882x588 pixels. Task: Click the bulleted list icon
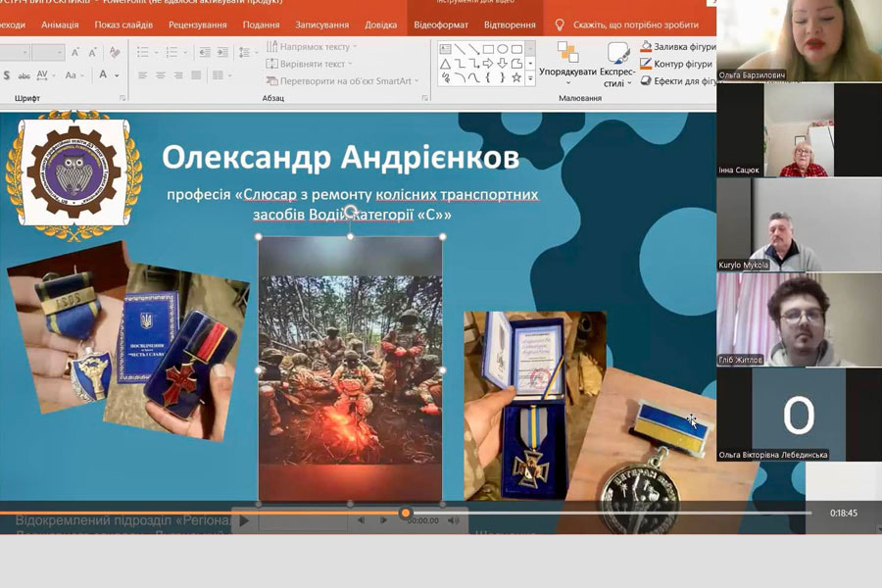[143, 52]
